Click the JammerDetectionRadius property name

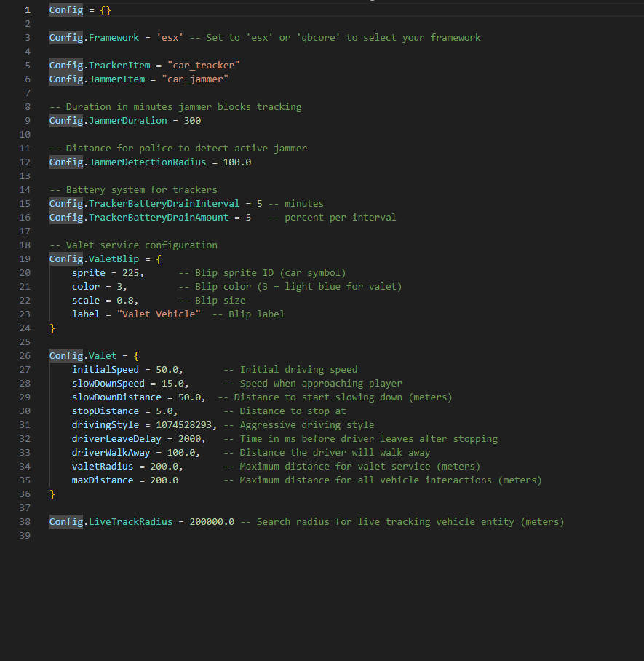(x=147, y=162)
